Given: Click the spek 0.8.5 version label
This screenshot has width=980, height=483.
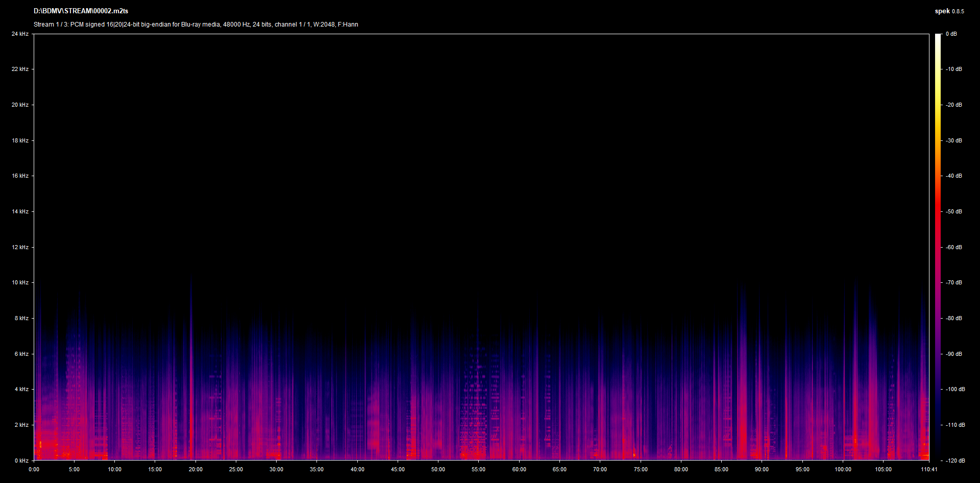Looking at the screenshot, I should pos(949,11).
